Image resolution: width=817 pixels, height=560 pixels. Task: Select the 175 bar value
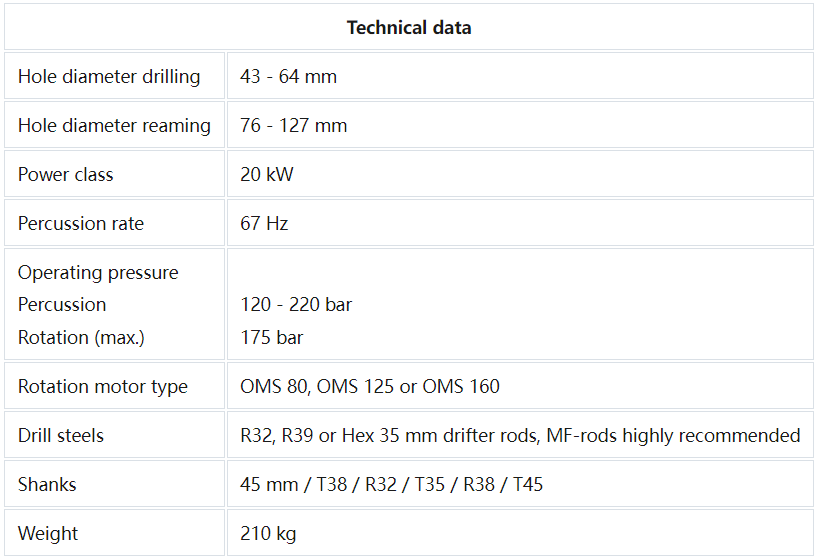271,338
